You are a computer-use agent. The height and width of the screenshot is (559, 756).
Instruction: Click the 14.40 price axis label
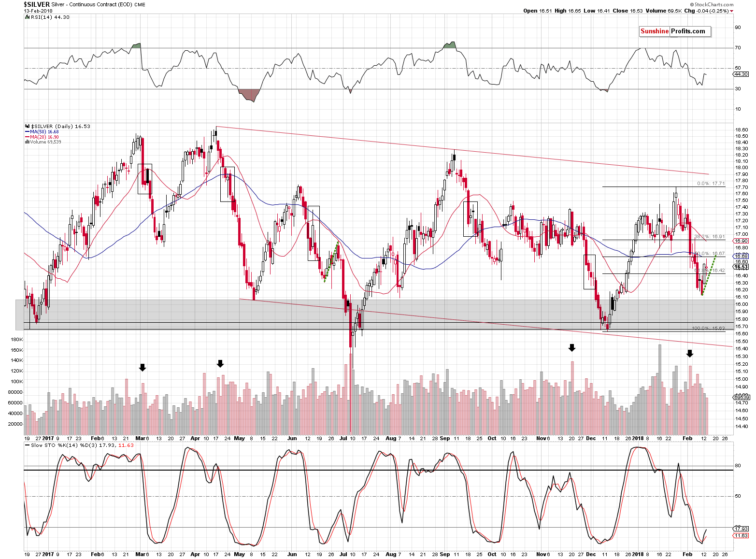tap(742, 427)
